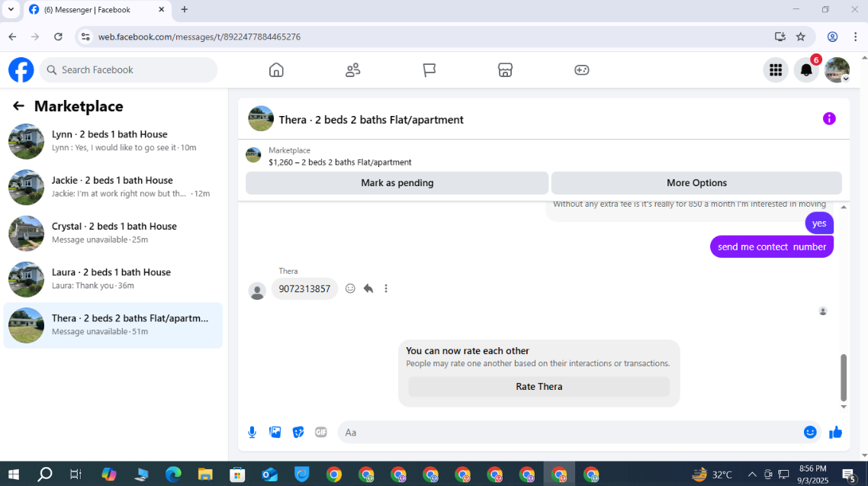
Task: Select the Messenger | Facebook tab
Action: pos(98,10)
